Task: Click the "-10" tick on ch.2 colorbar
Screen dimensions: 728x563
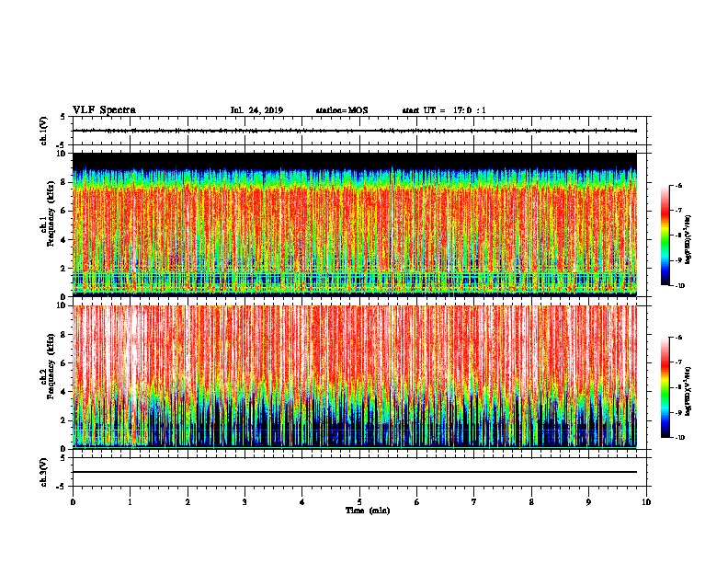Action: coord(679,438)
